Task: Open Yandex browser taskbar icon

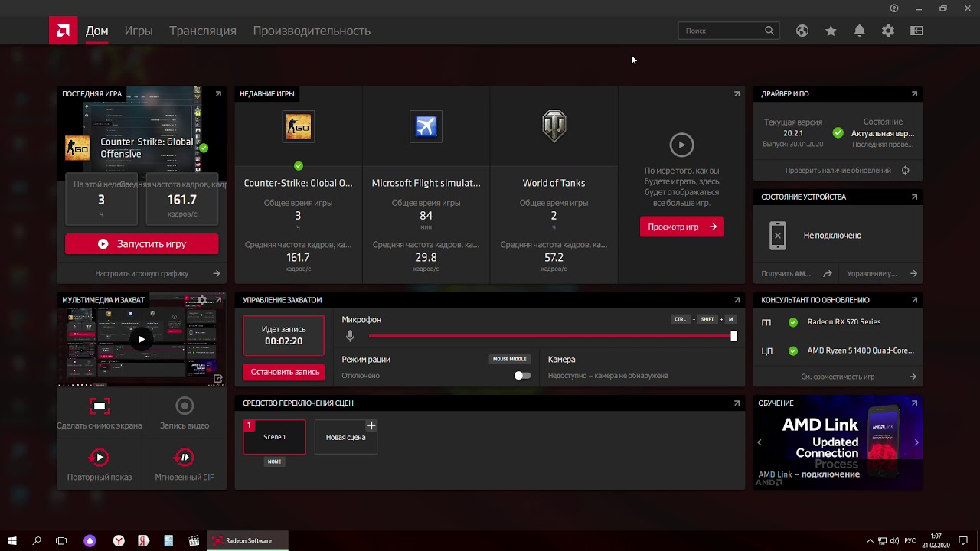Action: tap(119, 541)
